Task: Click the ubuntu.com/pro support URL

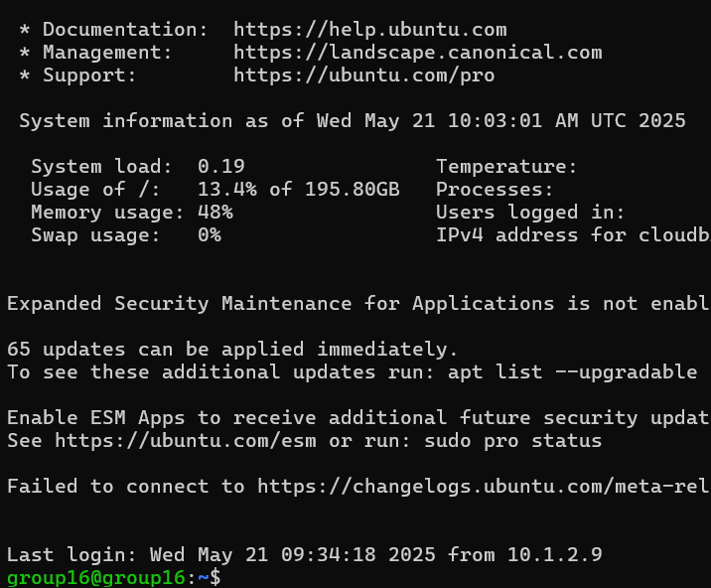Action: [364, 75]
